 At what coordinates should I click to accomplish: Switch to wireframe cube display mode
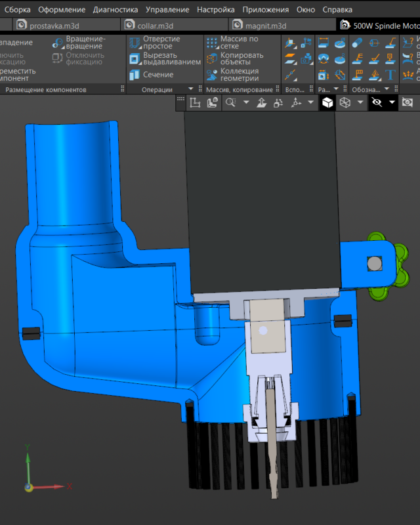click(x=345, y=102)
